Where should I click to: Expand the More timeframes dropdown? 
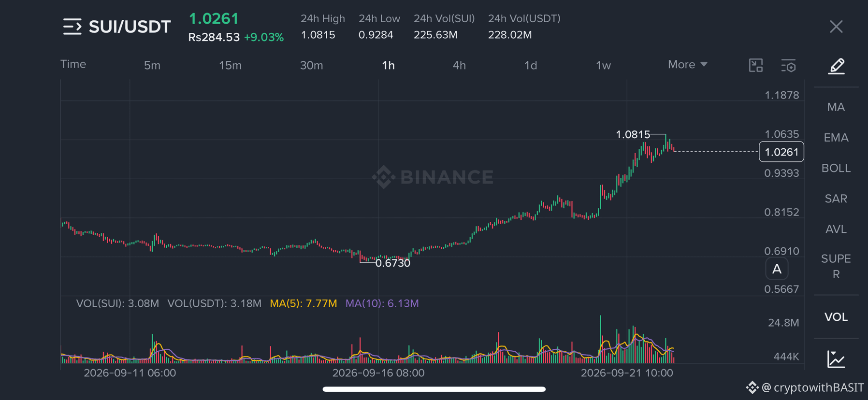pos(687,64)
